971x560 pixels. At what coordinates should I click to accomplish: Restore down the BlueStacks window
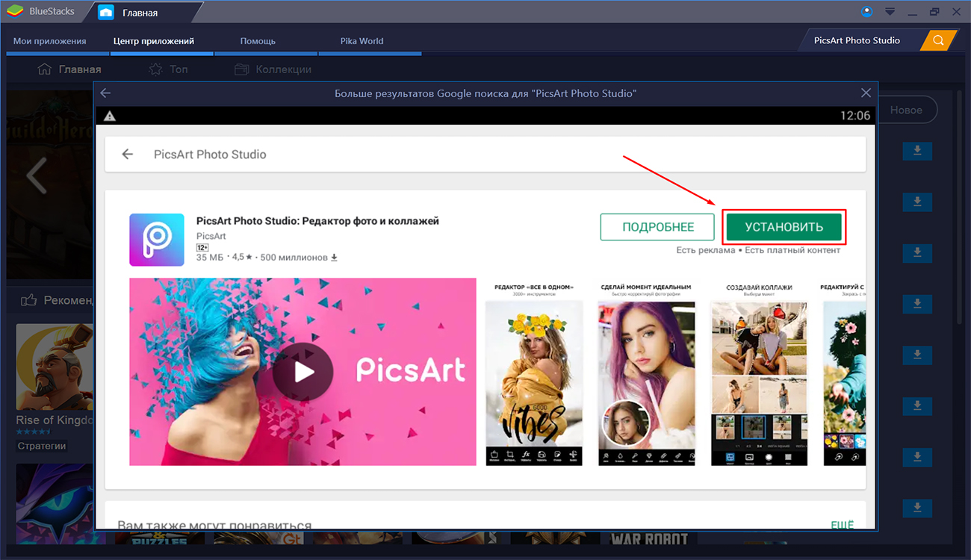pos(934,12)
